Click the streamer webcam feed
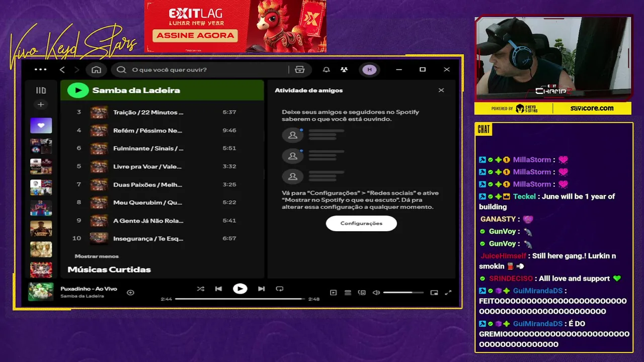The width and height of the screenshot is (644, 362). coord(553,59)
